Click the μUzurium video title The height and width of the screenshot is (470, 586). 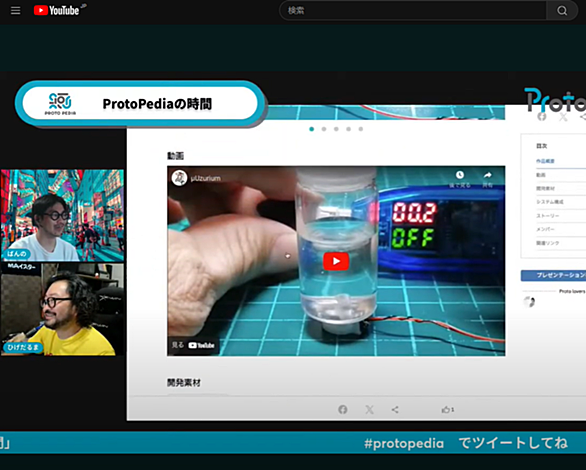tap(206, 178)
